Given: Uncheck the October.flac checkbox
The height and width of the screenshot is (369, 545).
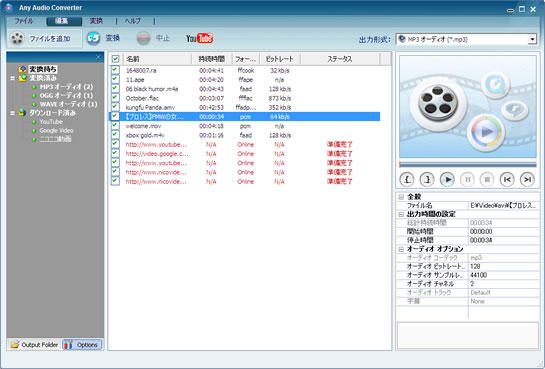Looking at the screenshot, I should [115, 98].
